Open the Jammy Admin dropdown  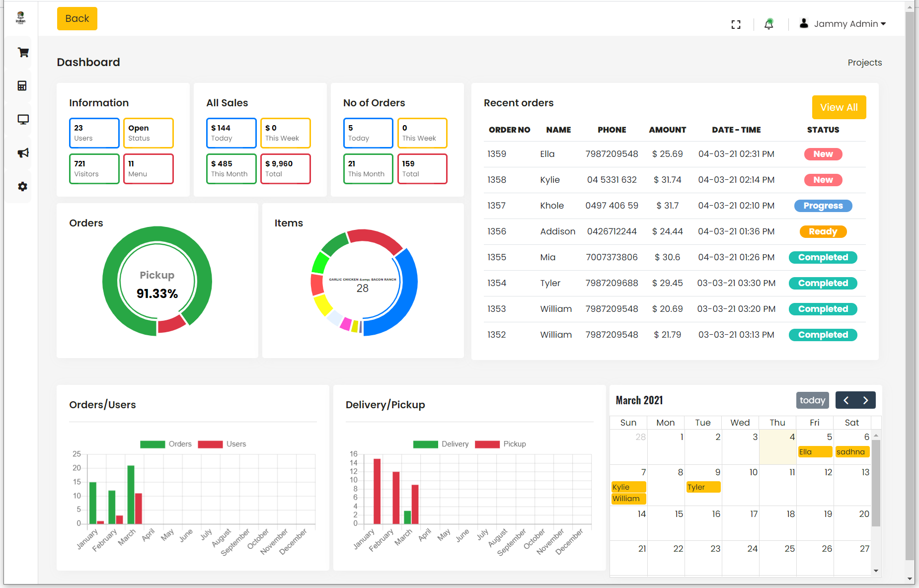coord(849,23)
